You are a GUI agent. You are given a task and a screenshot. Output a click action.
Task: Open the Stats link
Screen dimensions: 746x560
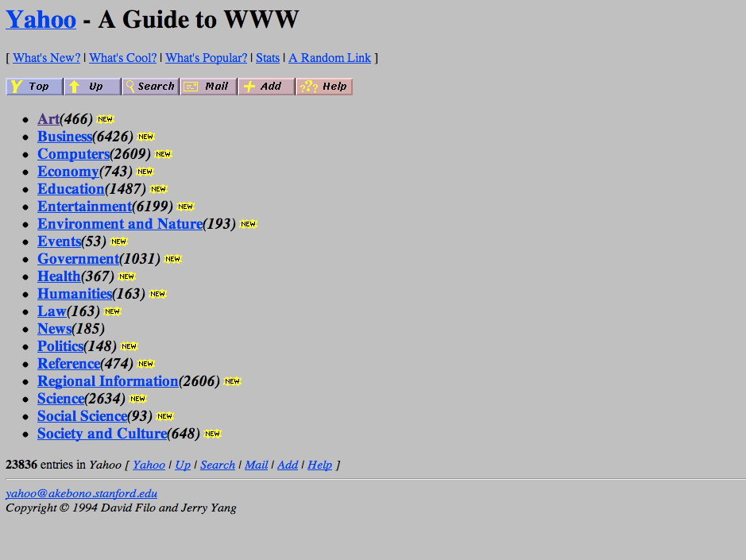tap(268, 58)
